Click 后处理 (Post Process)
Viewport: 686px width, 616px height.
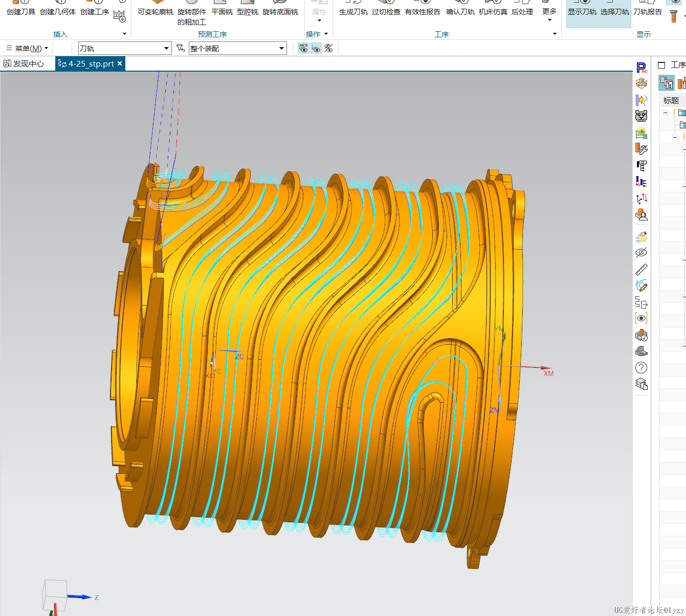pos(522,8)
